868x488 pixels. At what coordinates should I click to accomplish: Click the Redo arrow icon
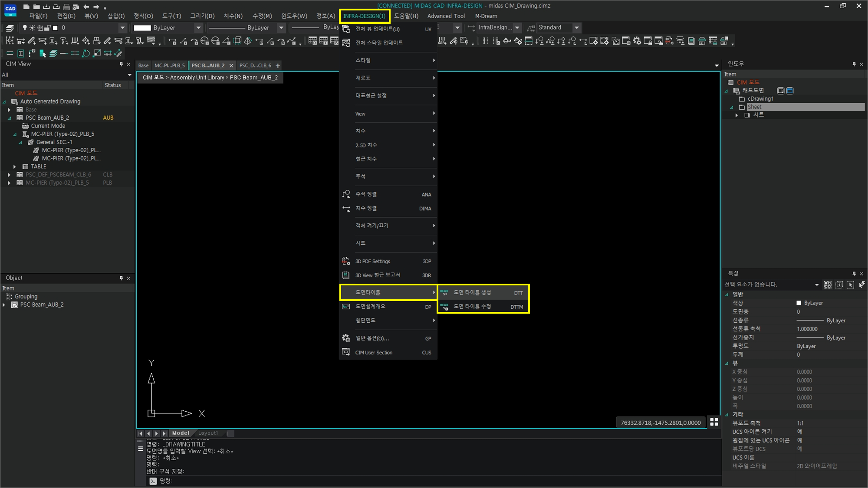(x=96, y=7)
